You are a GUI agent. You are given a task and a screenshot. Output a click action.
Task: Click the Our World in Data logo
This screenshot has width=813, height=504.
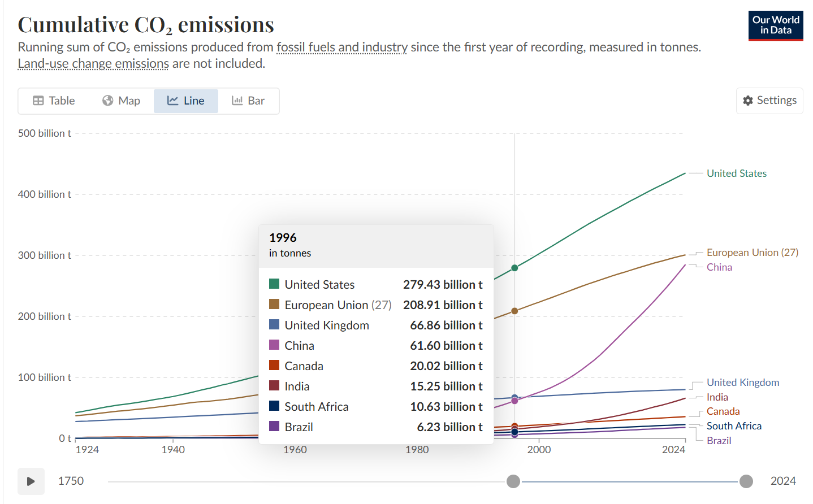click(x=775, y=25)
